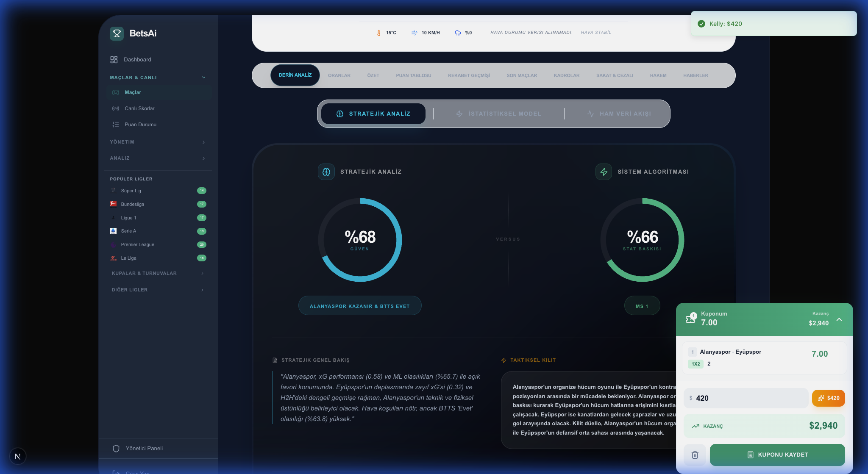Apply the orange $420 Kelly suggestion
Screen dimensions: 868x474
pos(828,398)
